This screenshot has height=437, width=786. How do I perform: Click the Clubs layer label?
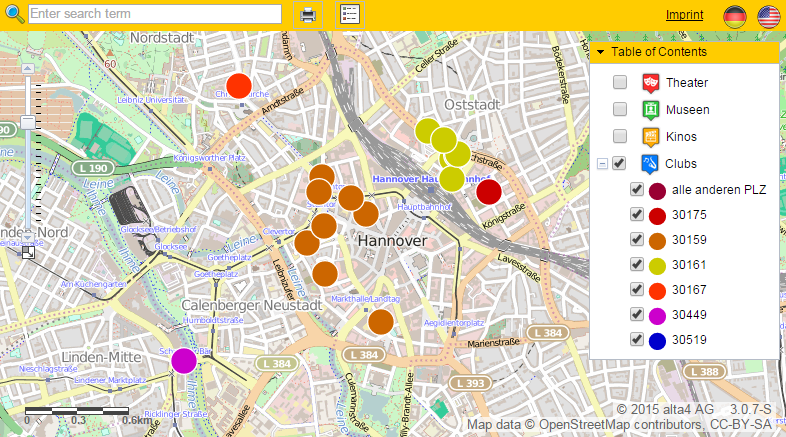point(681,164)
